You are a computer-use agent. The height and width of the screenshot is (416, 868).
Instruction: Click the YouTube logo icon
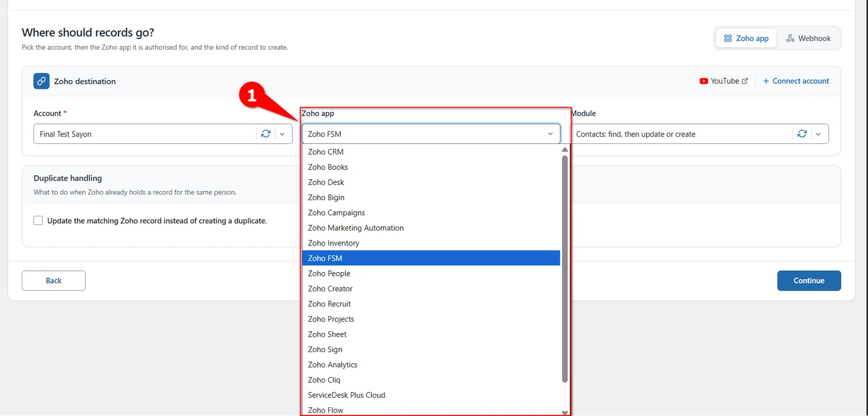pyautogui.click(x=704, y=81)
